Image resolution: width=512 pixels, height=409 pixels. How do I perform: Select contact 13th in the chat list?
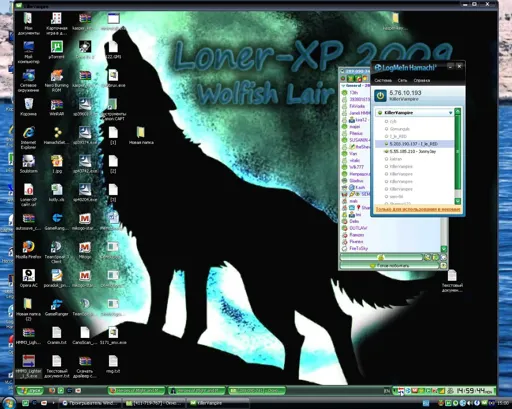[x=354, y=93]
